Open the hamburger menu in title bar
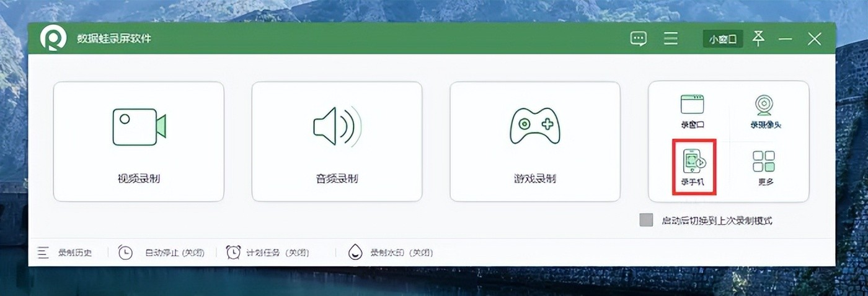 click(x=670, y=39)
